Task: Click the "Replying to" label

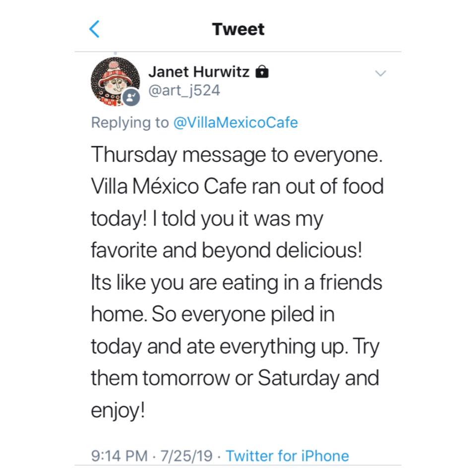Action: click(x=130, y=122)
